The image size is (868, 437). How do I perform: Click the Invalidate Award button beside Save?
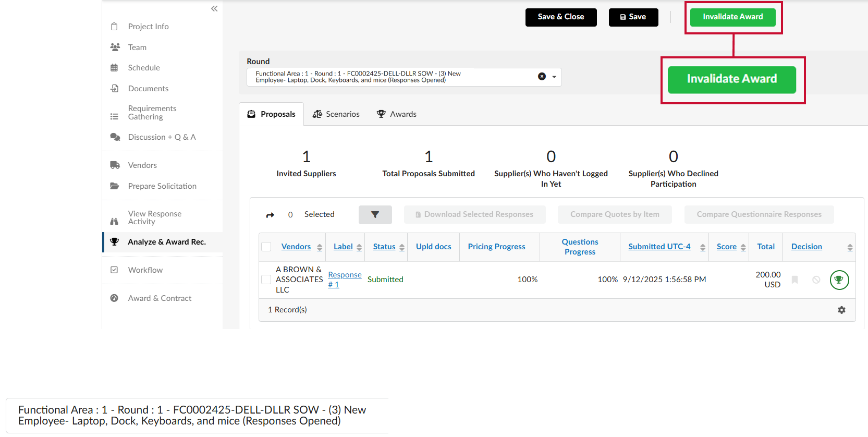[x=733, y=17]
